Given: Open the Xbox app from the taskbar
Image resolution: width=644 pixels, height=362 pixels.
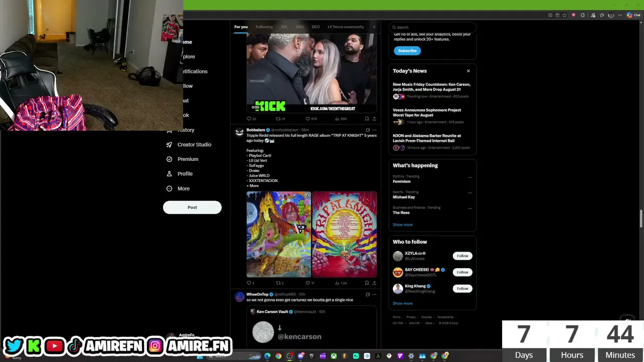Looking at the screenshot, I should [334, 356].
